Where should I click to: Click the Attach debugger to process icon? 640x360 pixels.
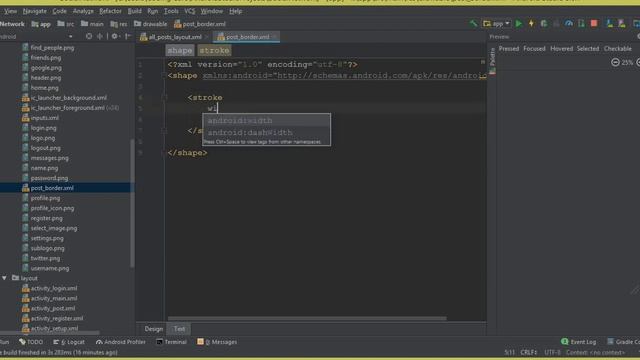pos(581,24)
